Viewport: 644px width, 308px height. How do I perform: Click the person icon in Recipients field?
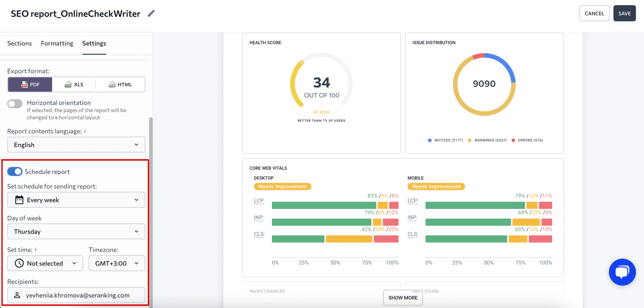tap(17, 295)
